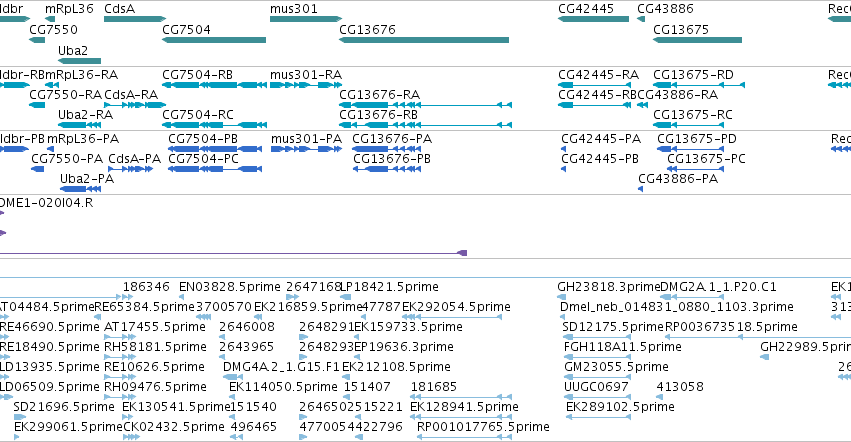The height and width of the screenshot is (442, 851).
Task: Click EST label EK114050.5prime
Action: tap(283, 387)
